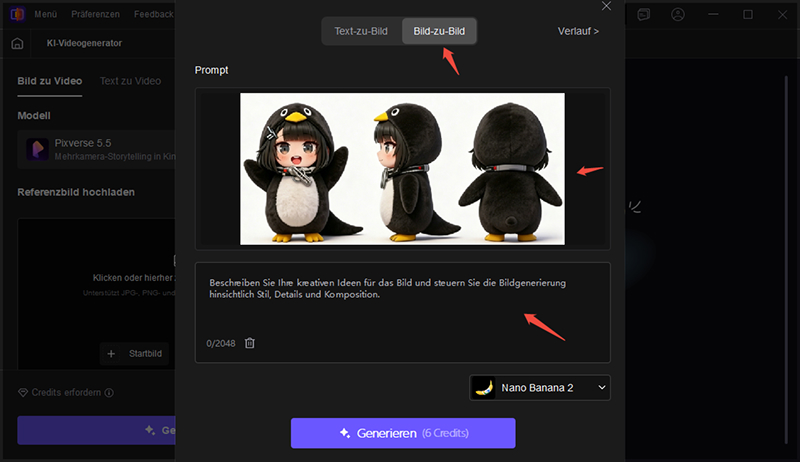Maximize the application window
800x462 pixels.
[x=748, y=14]
